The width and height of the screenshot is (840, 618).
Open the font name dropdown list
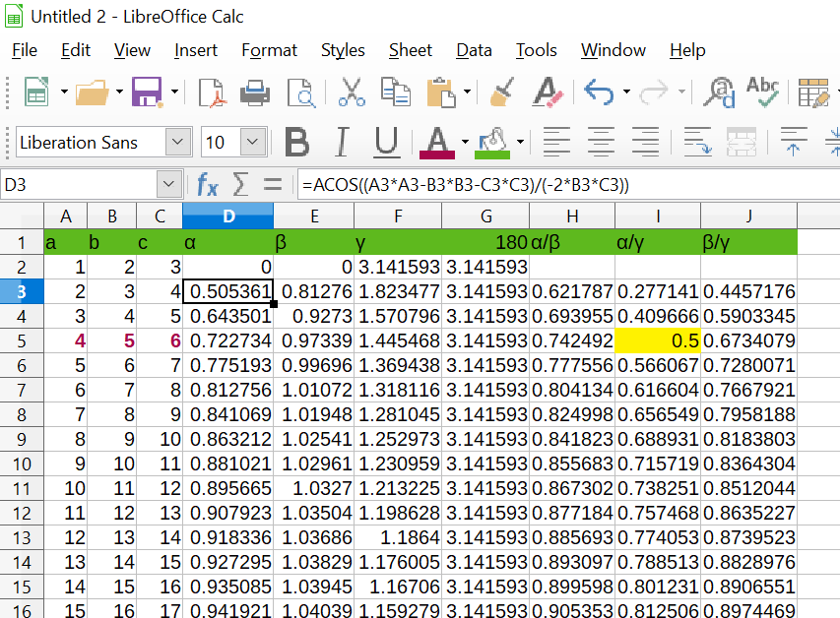[x=178, y=143]
